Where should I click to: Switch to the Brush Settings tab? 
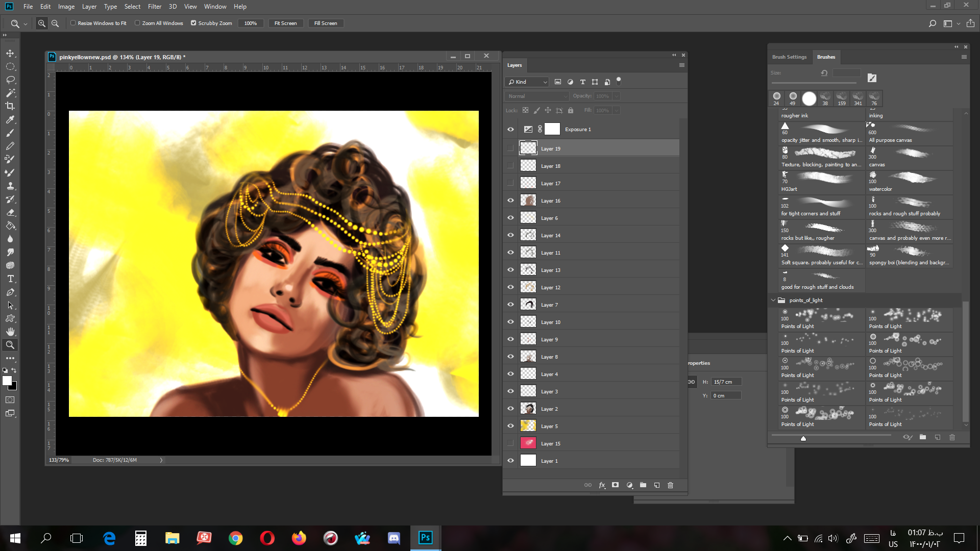pos(789,57)
